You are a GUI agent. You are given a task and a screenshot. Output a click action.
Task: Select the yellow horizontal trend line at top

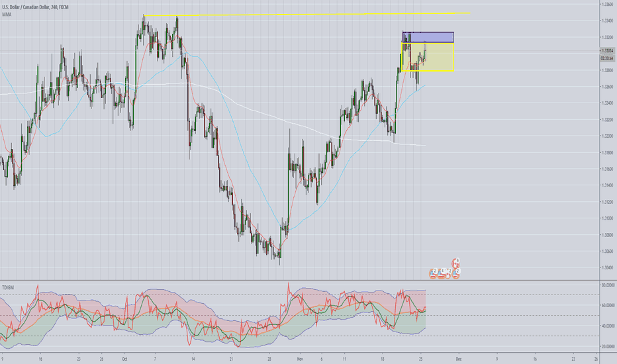(305, 15)
